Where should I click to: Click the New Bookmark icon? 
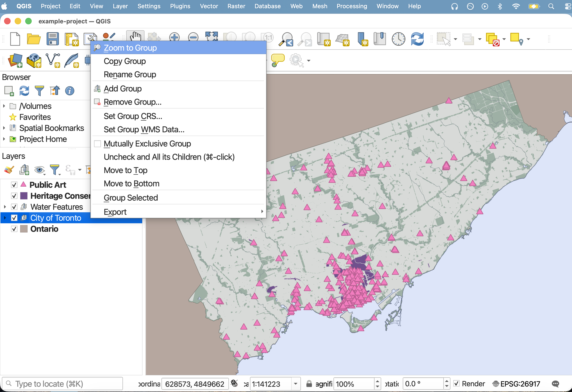pos(362,39)
